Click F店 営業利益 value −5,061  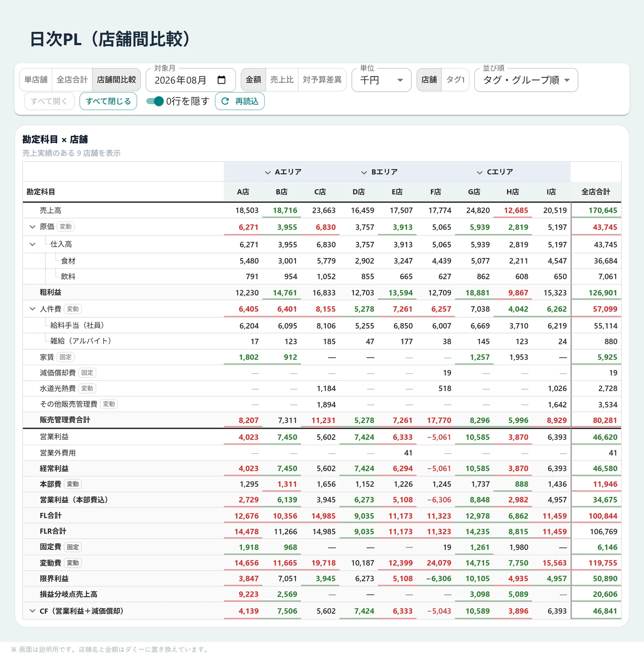click(439, 437)
